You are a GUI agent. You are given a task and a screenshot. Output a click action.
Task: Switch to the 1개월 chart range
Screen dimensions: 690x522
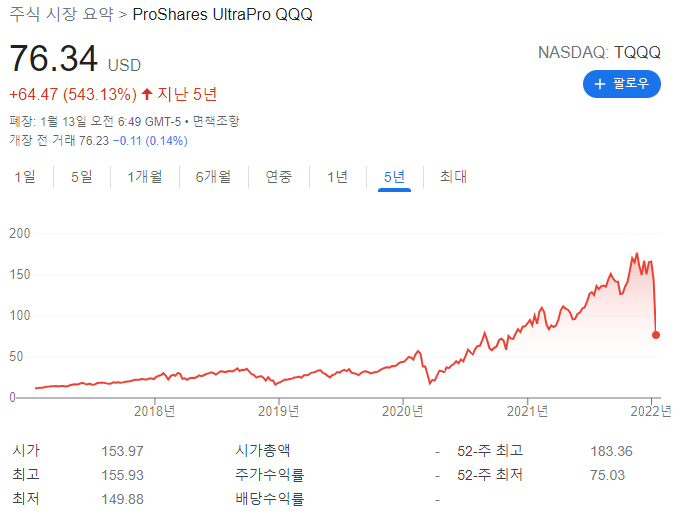click(x=145, y=177)
